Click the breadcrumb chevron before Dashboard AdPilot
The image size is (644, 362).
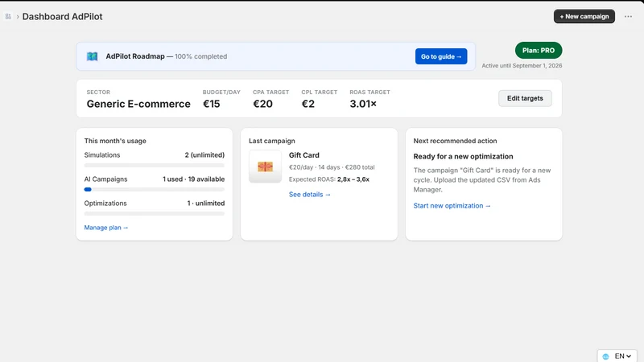tap(18, 16)
